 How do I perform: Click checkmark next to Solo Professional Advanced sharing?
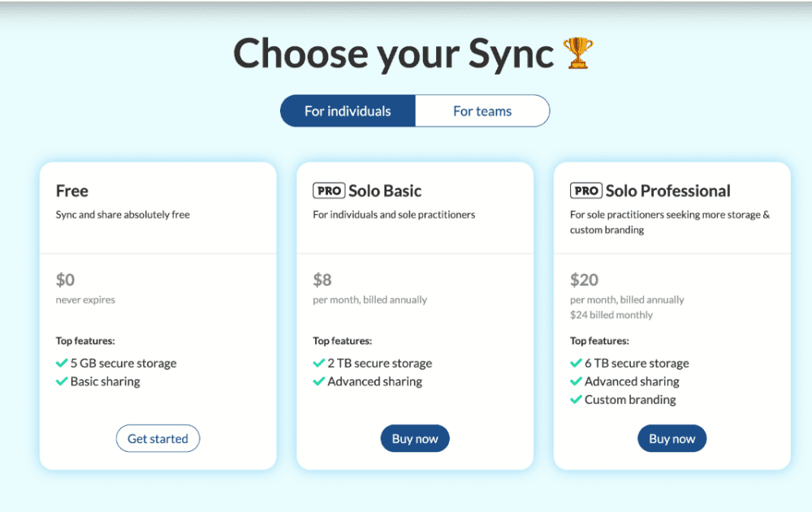point(576,381)
